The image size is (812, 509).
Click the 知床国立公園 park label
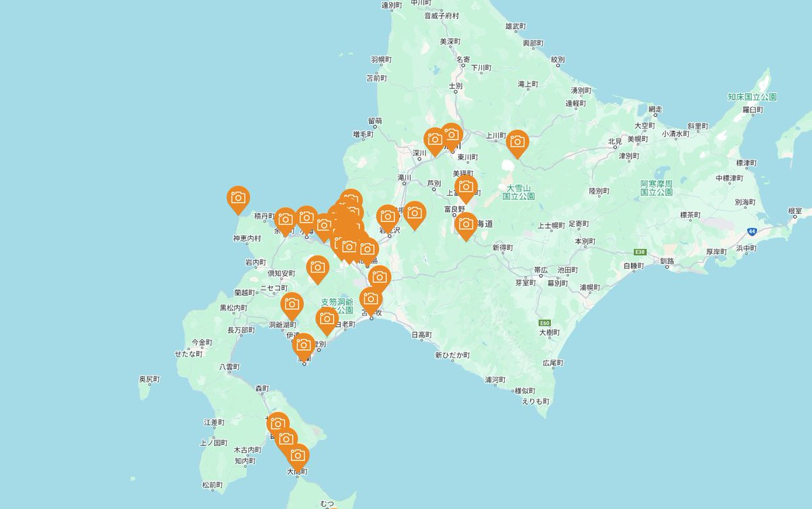click(752, 97)
